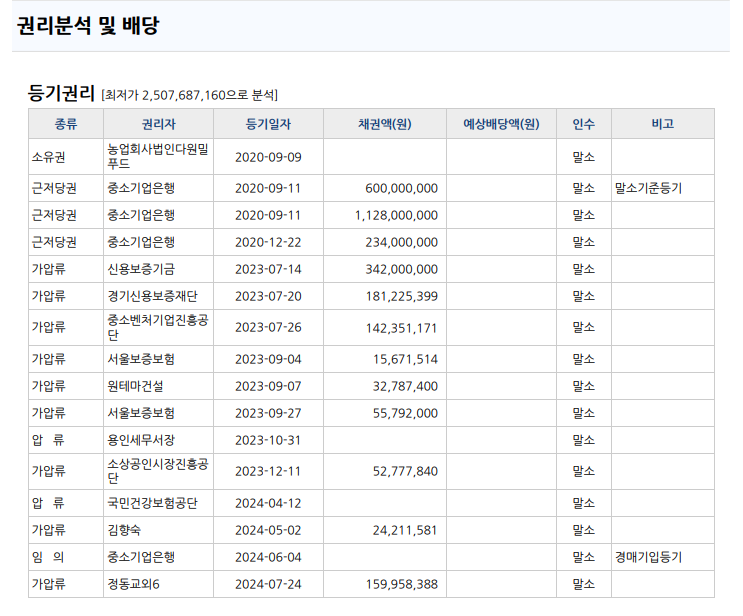Click the amount 342,000,000
743x616 pixels.
(401, 270)
